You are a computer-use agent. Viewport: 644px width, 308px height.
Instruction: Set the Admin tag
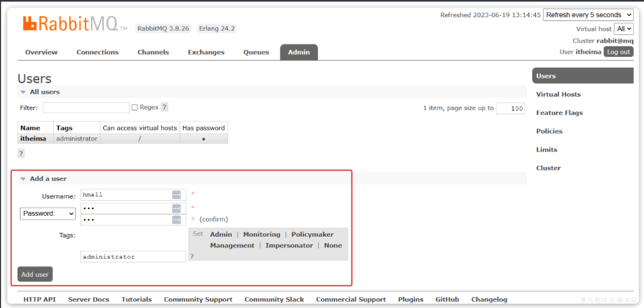point(221,235)
